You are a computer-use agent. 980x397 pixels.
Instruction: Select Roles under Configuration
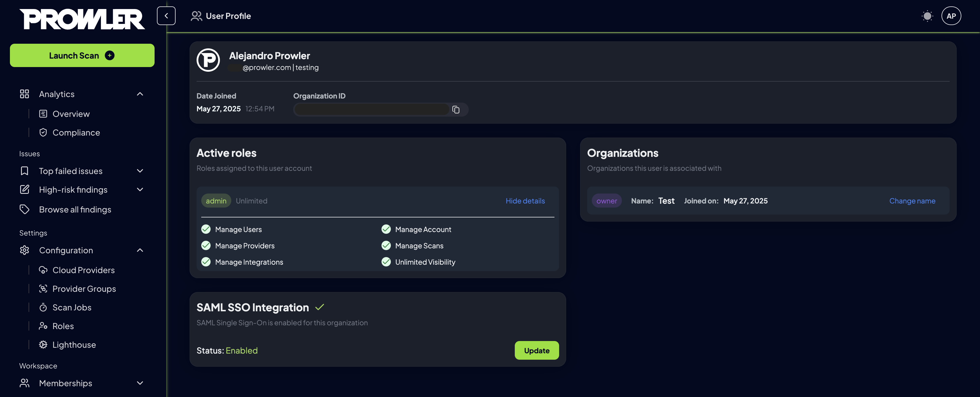(63, 326)
